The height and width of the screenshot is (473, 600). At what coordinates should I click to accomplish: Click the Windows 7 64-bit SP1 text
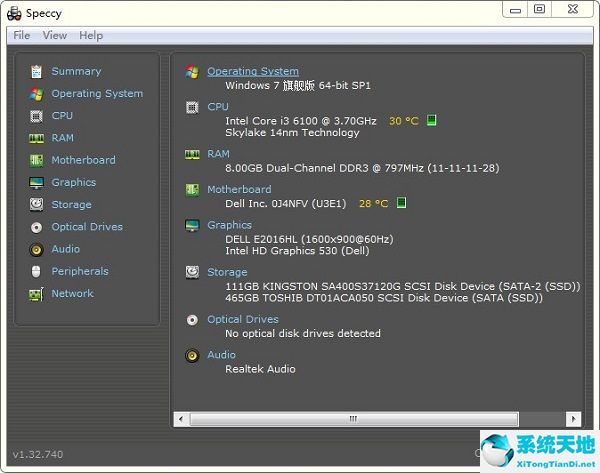pos(298,85)
